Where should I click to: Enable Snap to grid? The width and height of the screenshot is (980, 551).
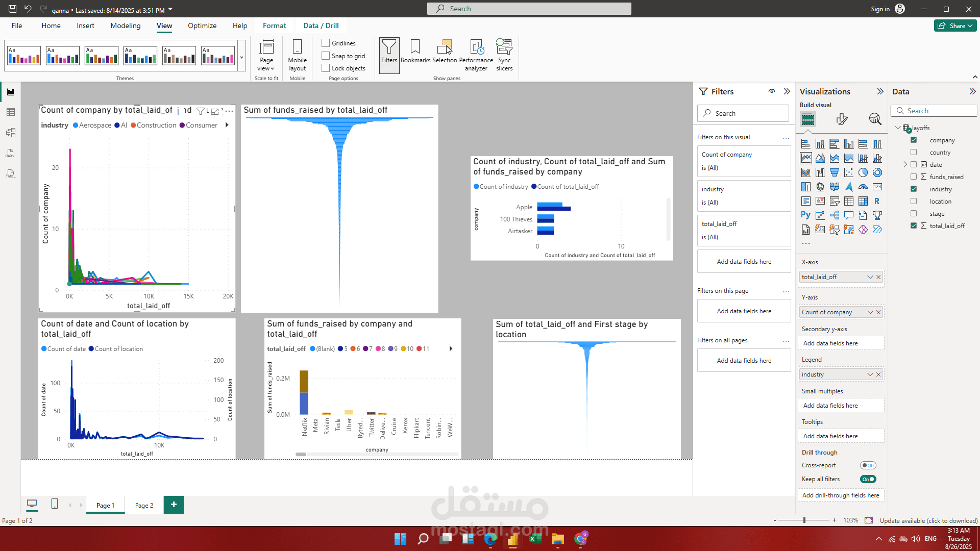coord(326,56)
